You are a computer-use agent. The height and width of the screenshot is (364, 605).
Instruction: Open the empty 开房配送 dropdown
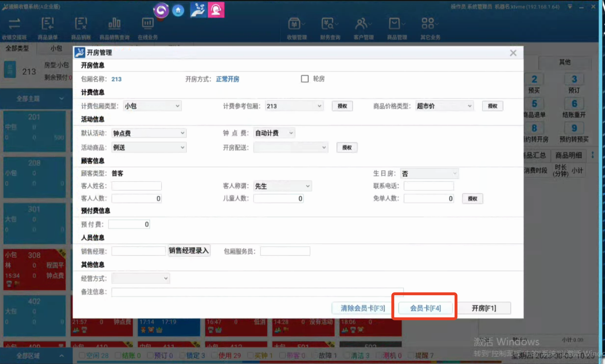coord(291,147)
